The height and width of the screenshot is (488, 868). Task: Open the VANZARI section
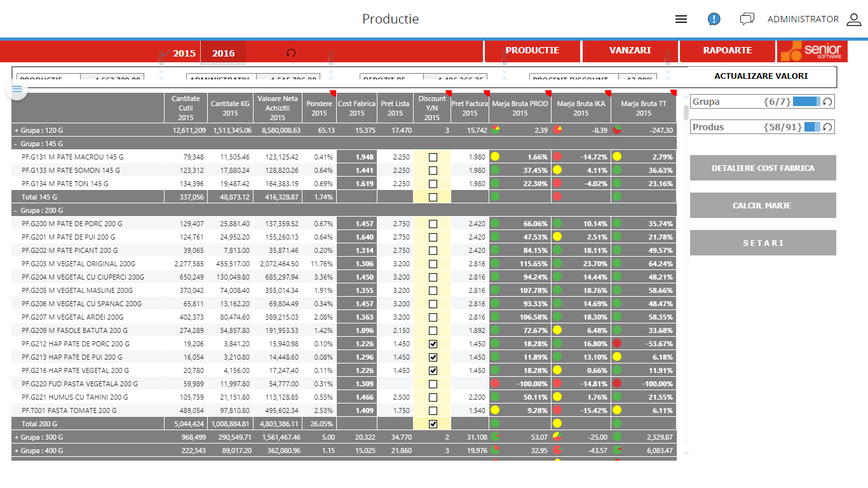tap(630, 51)
